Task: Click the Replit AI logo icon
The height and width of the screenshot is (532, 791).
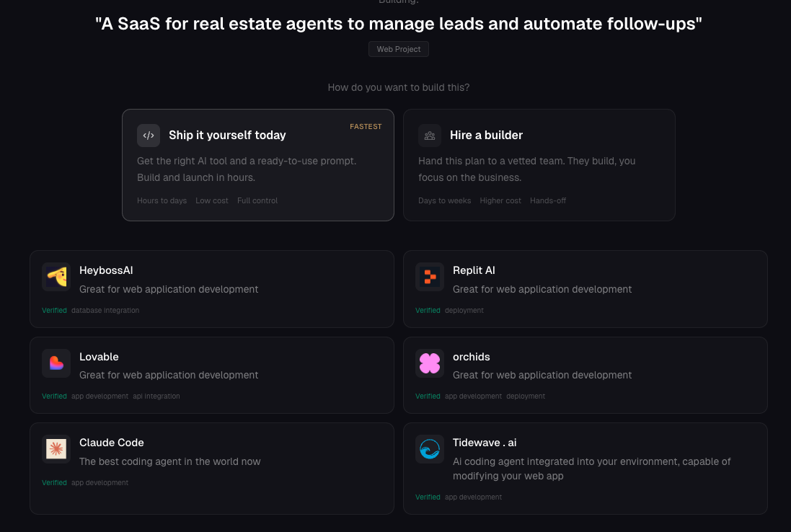Action: click(430, 277)
